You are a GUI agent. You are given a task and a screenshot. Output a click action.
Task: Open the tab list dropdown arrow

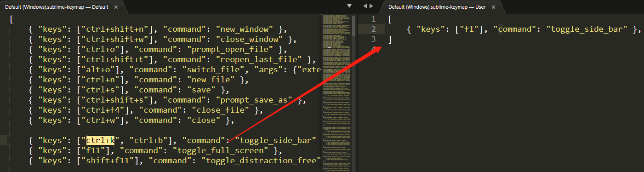[x=349, y=6]
